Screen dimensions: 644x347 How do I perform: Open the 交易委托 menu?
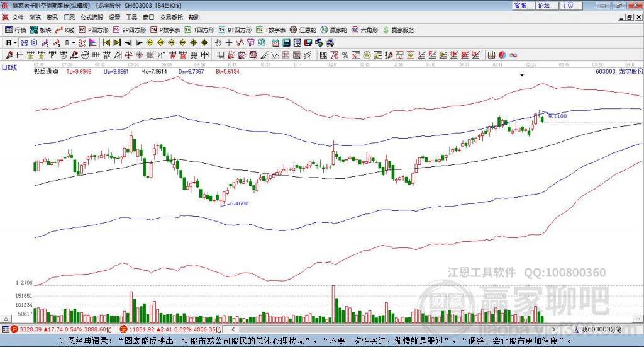(x=171, y=17)
